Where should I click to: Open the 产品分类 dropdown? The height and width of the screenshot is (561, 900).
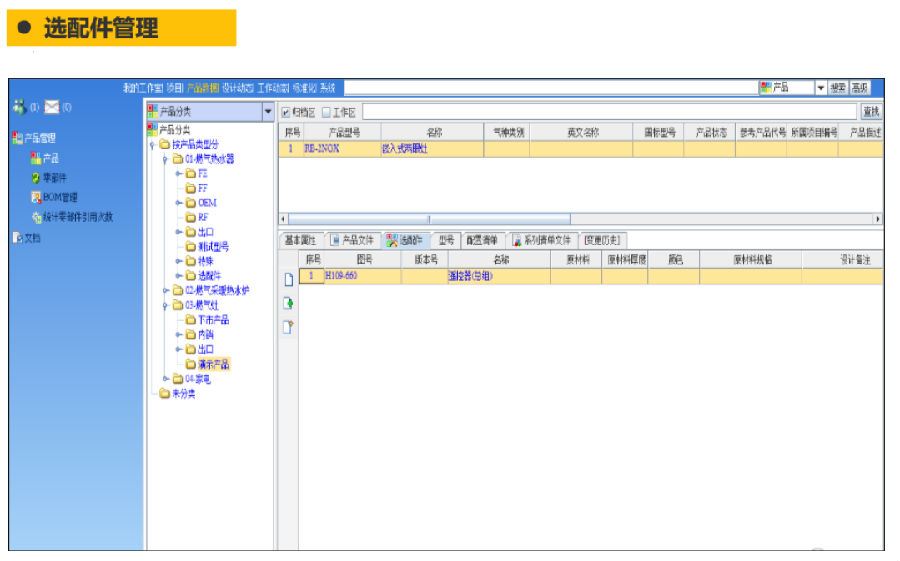click(267, 112)
